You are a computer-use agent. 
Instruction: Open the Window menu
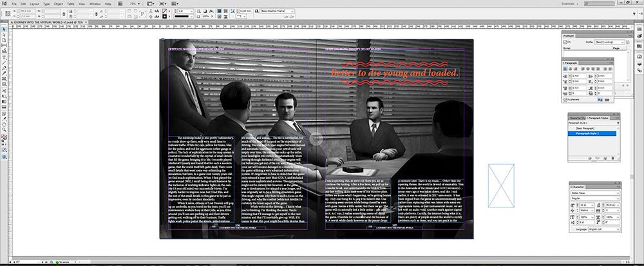pyautogui.click(x=95, y=4)
